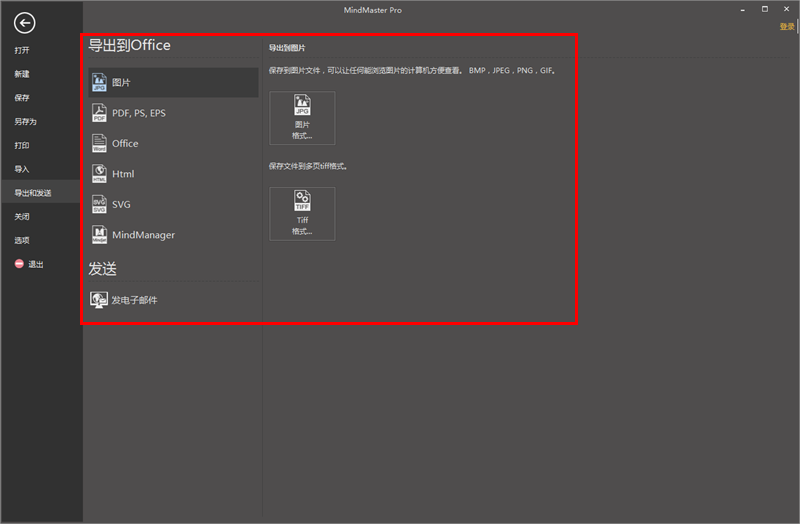Click 关闭 in the left sidebar
The height and width of the screenshot is (524, 800).
tap(22, 217)
